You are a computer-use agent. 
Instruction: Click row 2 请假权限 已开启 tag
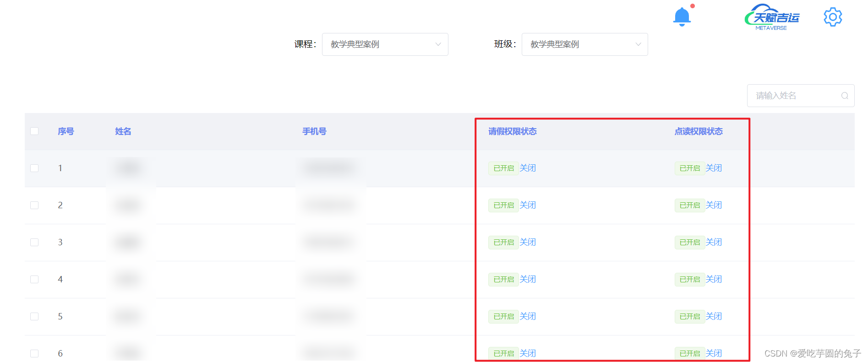pos(503,205)
